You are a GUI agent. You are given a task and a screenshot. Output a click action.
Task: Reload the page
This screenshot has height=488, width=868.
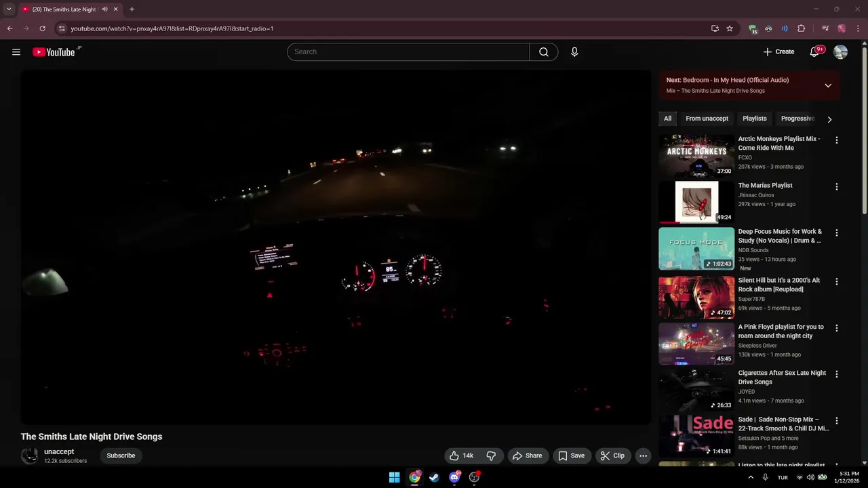(42, 28)
